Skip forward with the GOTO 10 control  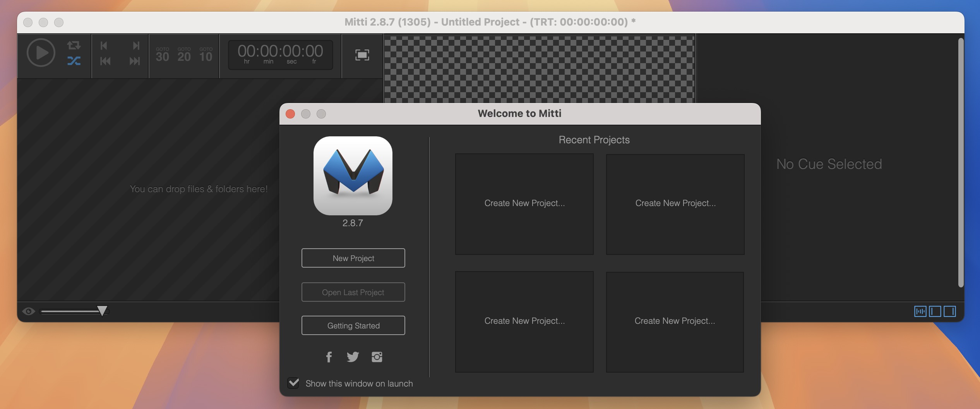(x=206, y=55)
